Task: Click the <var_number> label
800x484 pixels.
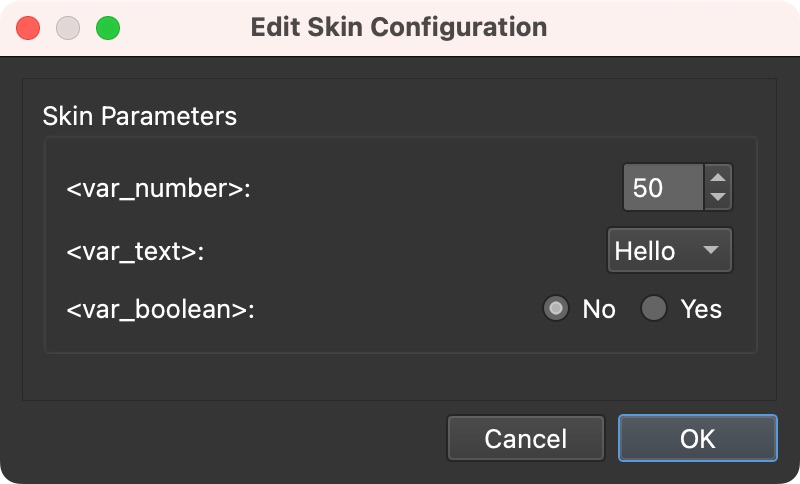Action: pyautogui.click(x=158, y=188)
